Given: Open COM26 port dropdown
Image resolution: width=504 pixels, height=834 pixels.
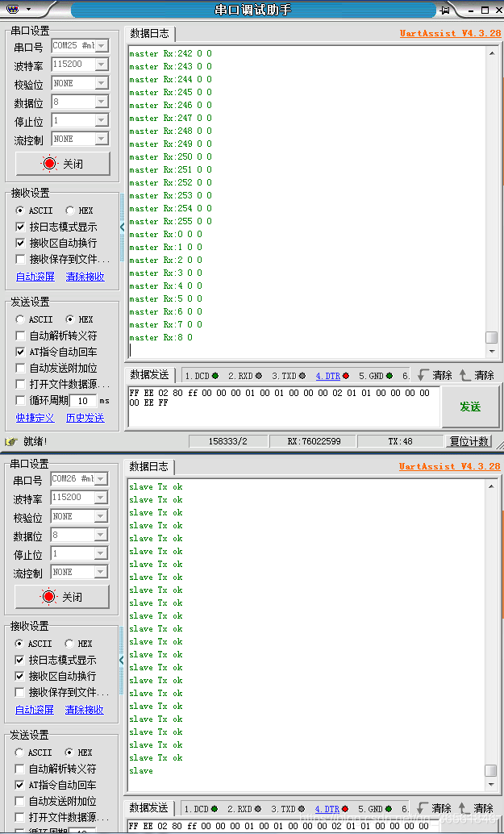Looking at the screenshot, I should [x=100, y=478].
